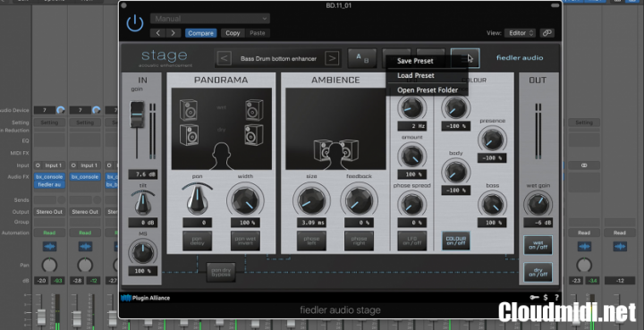Open second channel Input 1 selector
Viewport: 644px width, 330px height.
coord(89,165)
